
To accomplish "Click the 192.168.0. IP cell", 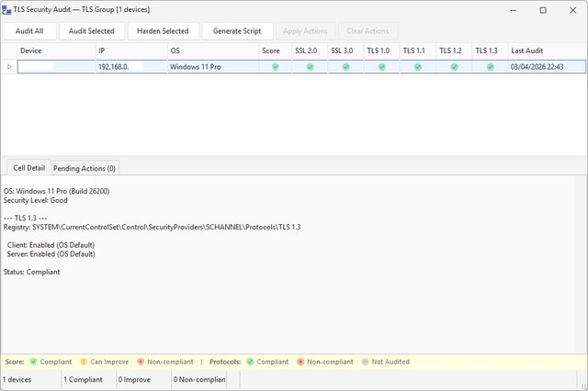I will [x=131, y=67].
